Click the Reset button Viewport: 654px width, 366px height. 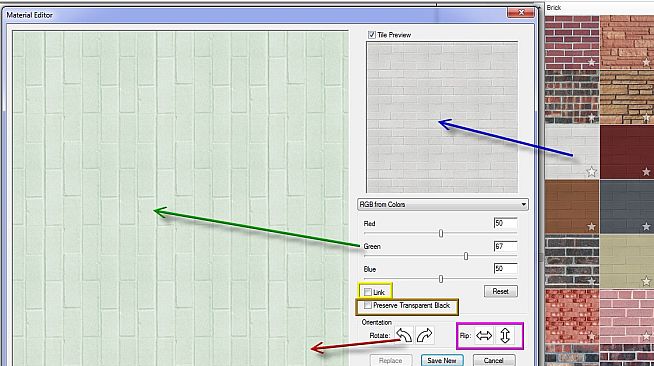click(501, 291)
